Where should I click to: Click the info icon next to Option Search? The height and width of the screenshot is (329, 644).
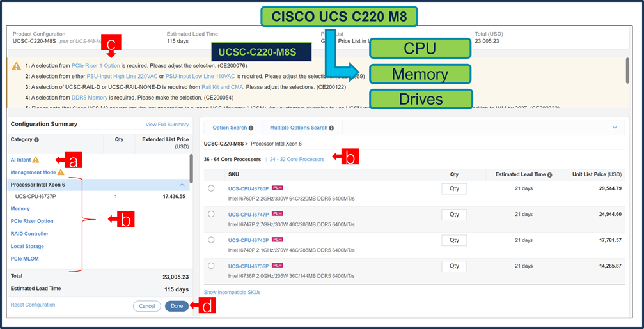pyautogui.click(x=251, y=128)
